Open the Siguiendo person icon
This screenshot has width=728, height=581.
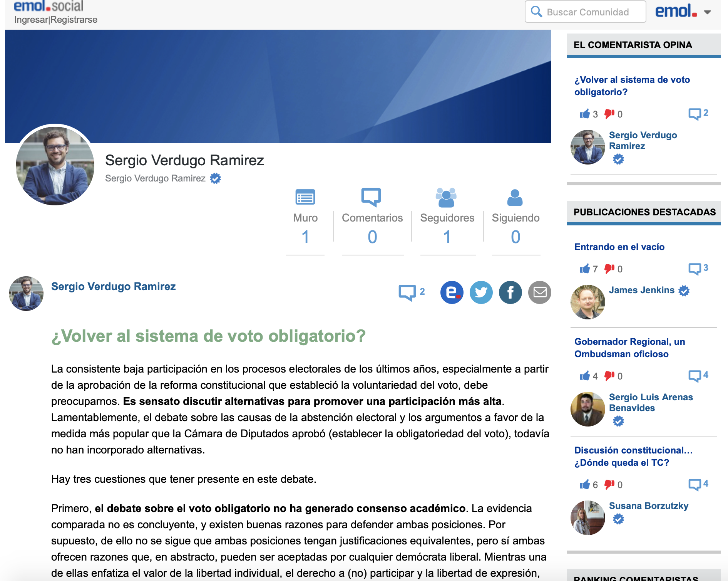[515, 197]
